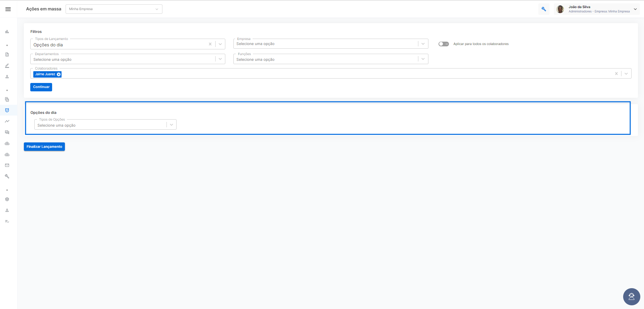644x309 pixels.
Task: Click the pencil edit icon in sidebar
Action: tap(7, 66)
